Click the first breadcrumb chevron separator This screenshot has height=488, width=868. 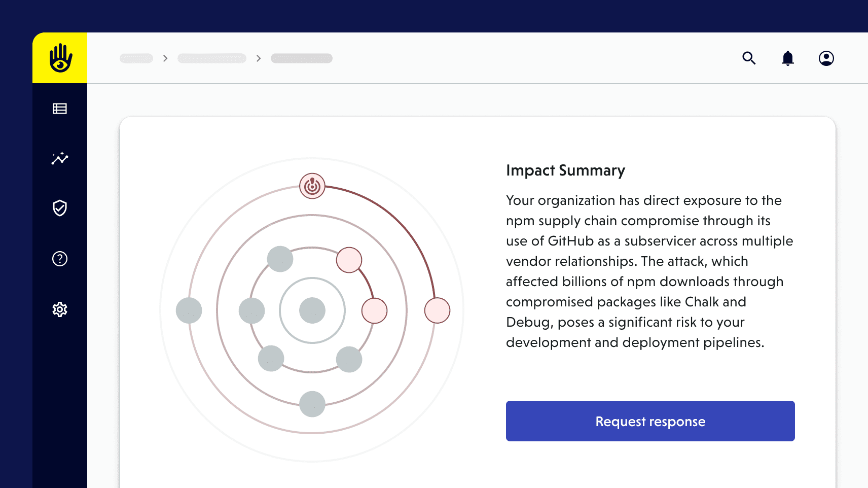[165, 58]
